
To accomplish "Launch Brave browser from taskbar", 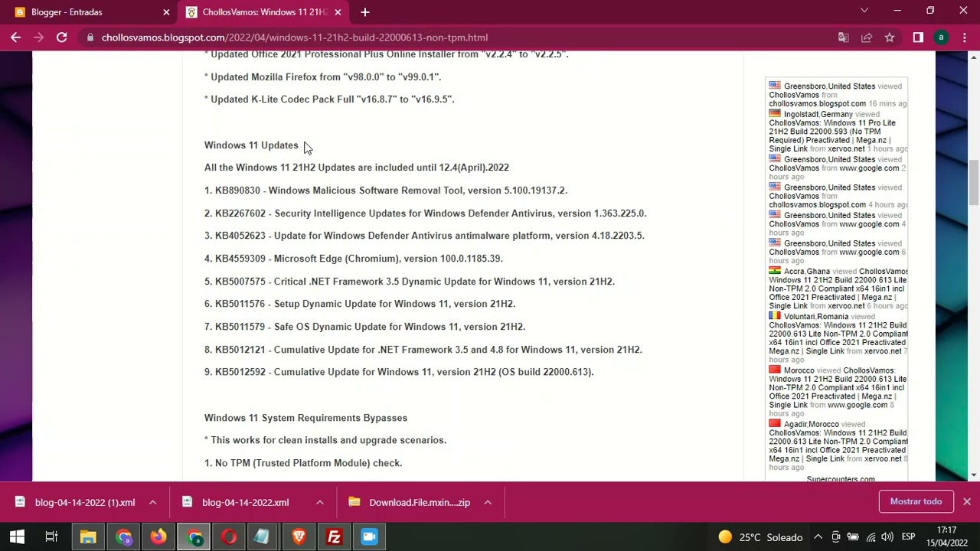I will click(299, 537).
